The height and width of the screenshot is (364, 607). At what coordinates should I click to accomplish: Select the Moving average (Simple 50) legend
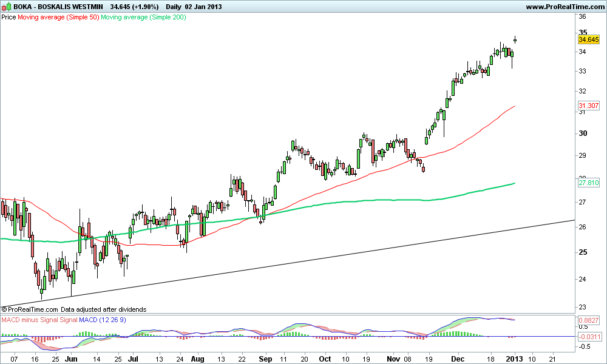[58, 17]
